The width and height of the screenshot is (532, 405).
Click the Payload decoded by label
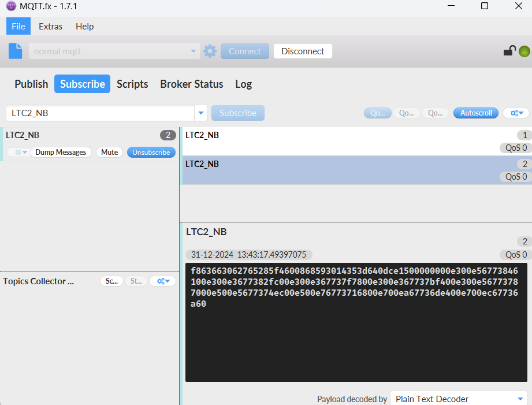click(352, 399)
